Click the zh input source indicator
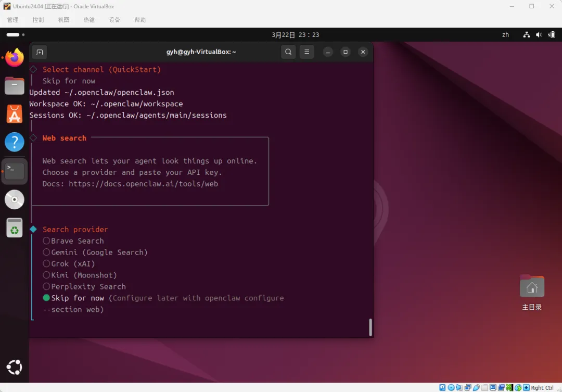Image resolution: width=562 pixels, height=392 pixels. pos(505,35)
